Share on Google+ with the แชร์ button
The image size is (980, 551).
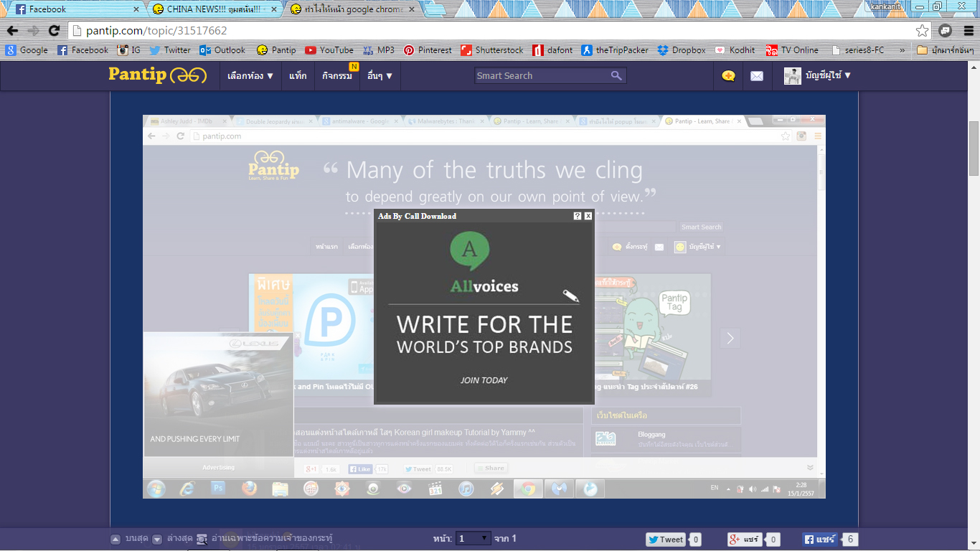point(745,540)
